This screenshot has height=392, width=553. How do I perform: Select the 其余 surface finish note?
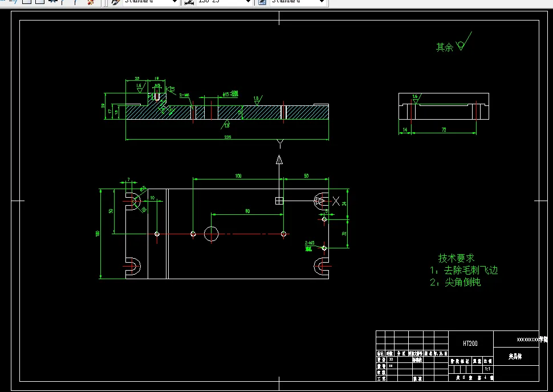(x=444, y=47)
